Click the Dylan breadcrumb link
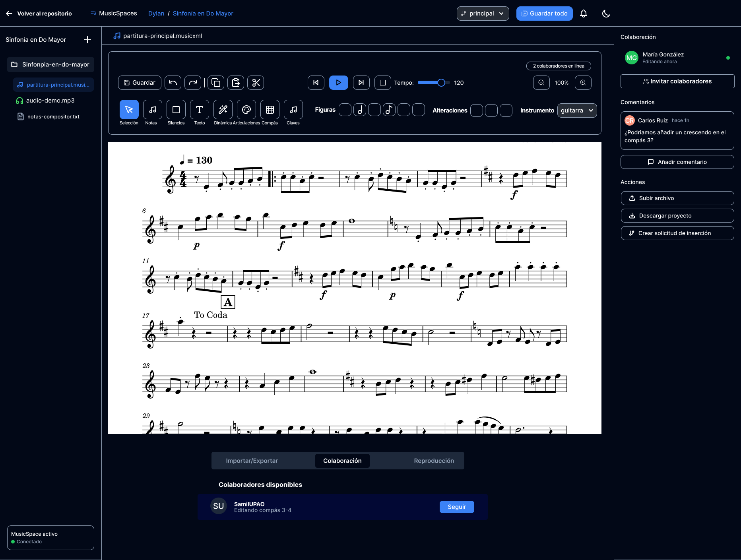 point(156,14)
